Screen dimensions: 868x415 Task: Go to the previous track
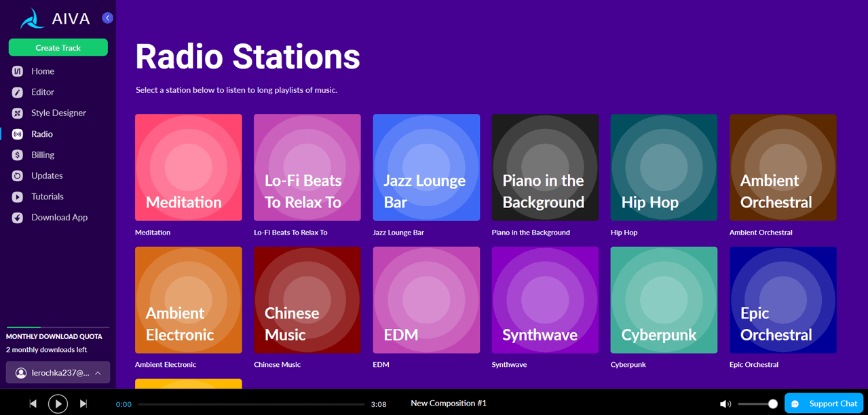(33, 403)
